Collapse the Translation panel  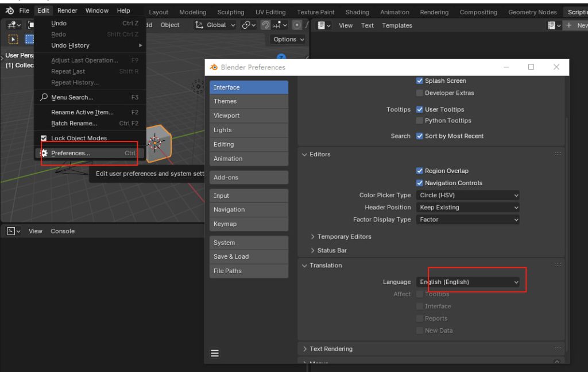304,266
